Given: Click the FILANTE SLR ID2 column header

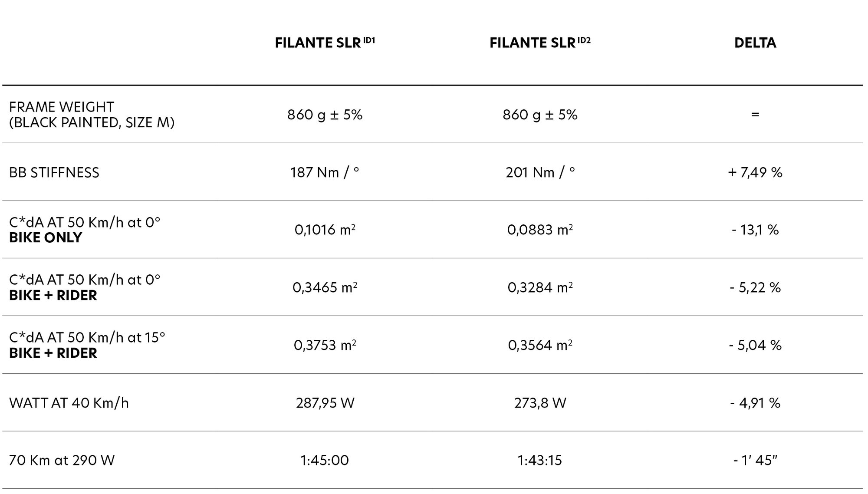Looking at the screenshot, I should 540,43.
